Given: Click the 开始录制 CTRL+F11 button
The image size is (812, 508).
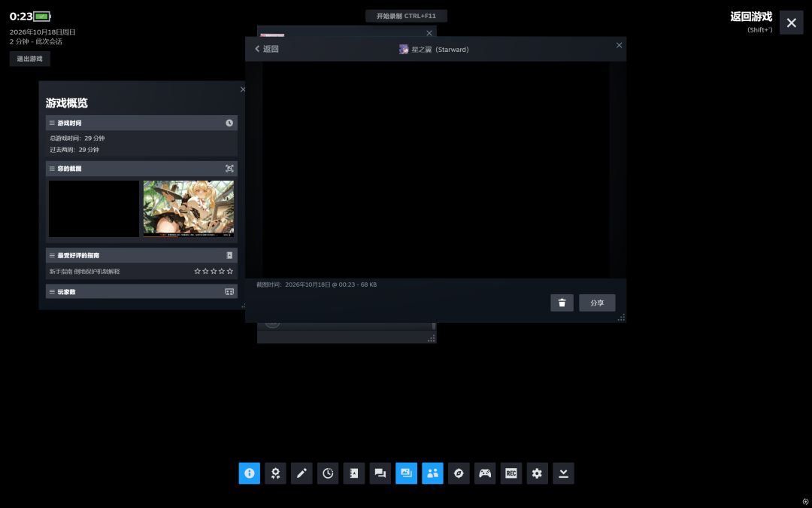Looking at the screenshot, I should 406,16.
